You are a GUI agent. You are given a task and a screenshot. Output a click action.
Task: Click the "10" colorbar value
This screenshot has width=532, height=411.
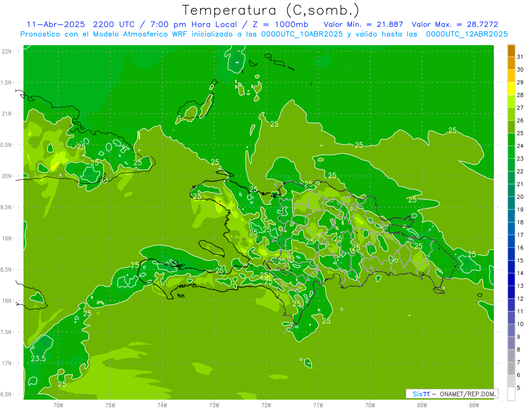click(520, 324)
